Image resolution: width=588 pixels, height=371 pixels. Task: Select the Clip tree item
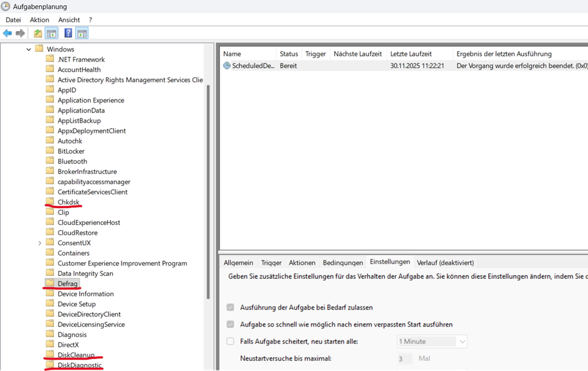pyautogui.click(x=63, y=213)
